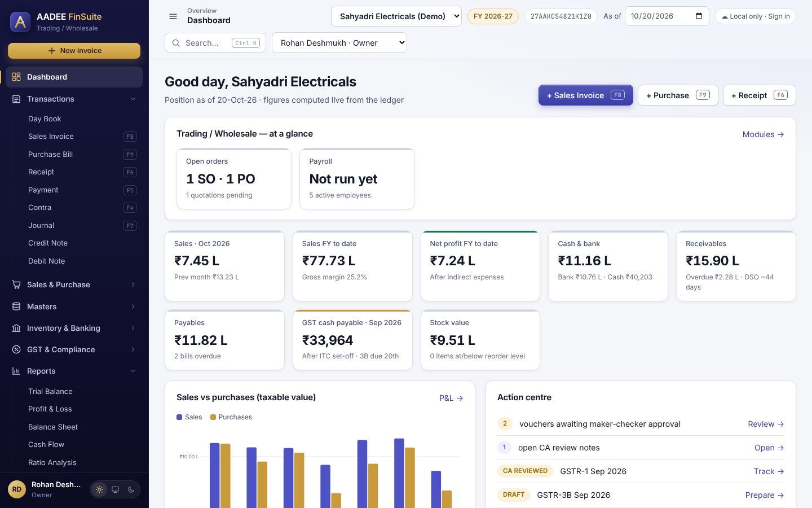
Task: Click the AADEE FinSuite logo icon
Action: [20, 22]
